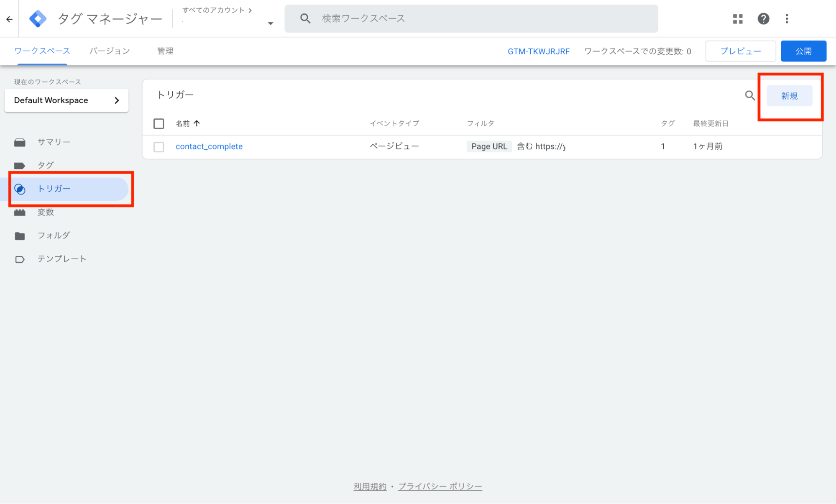The image size is (836, 504).
Task: Click the 公開 publish button
Action: 803,51
